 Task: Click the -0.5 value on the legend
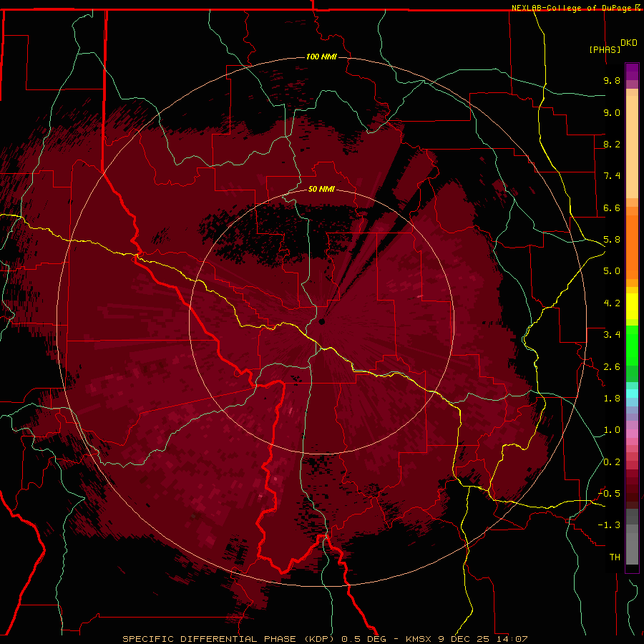(609, 494)
